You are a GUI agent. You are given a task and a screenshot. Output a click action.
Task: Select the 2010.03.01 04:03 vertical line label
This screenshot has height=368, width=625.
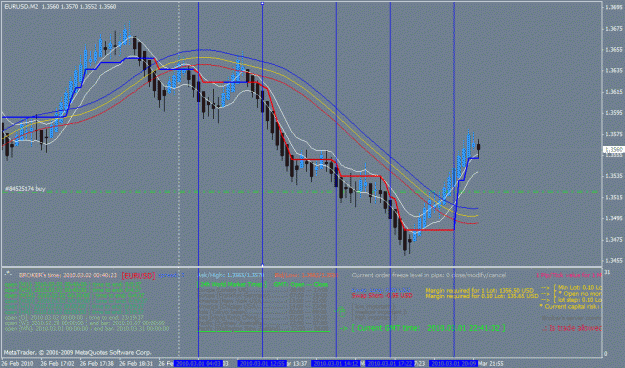(199, 364)
